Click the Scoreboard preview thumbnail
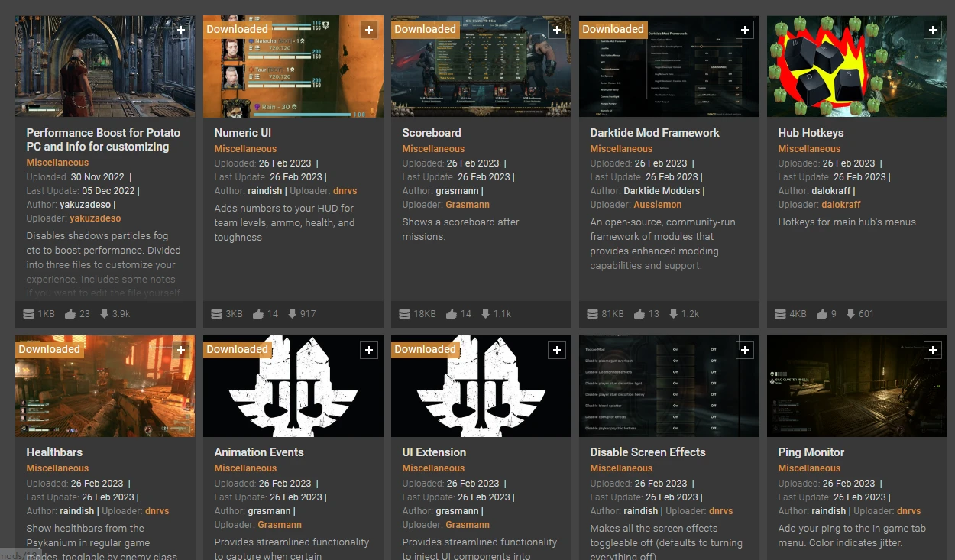955x560 pixels. [x=481, y=66]
